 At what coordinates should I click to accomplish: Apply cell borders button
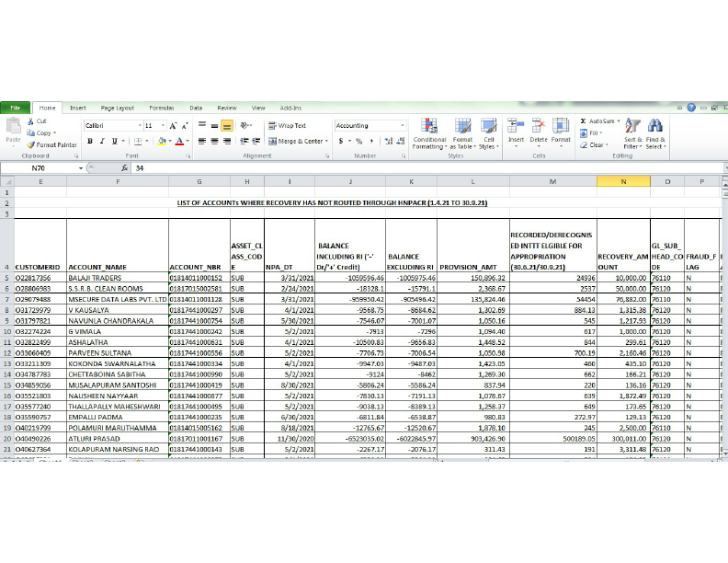pyautogui.click(x=138, y=142)
